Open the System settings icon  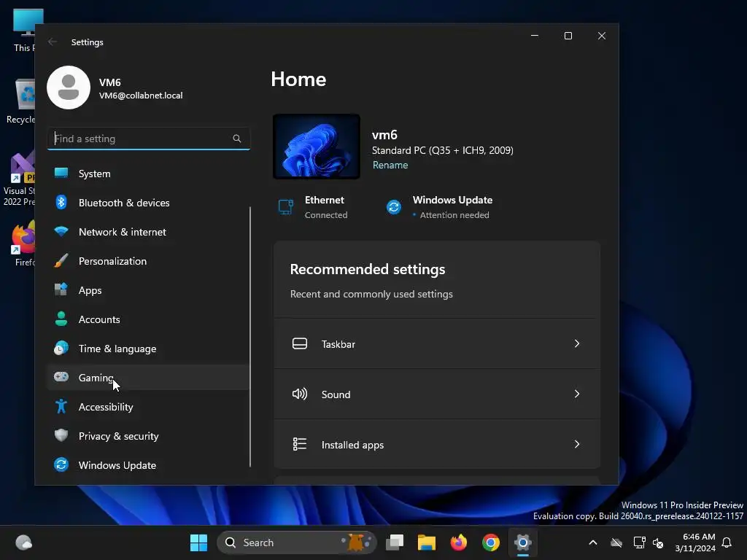61,174
